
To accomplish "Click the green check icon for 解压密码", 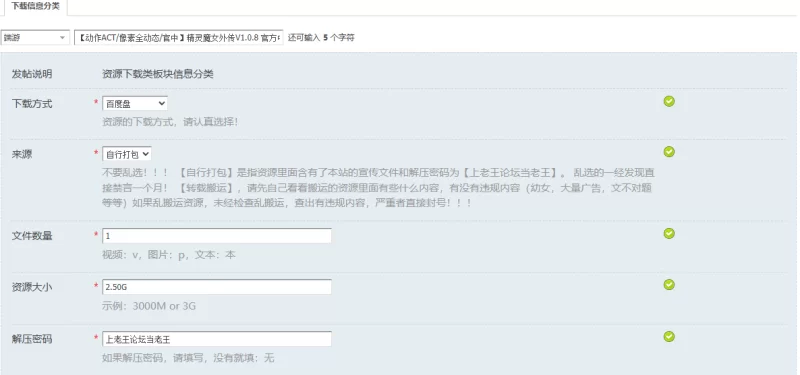I will 669,336.
